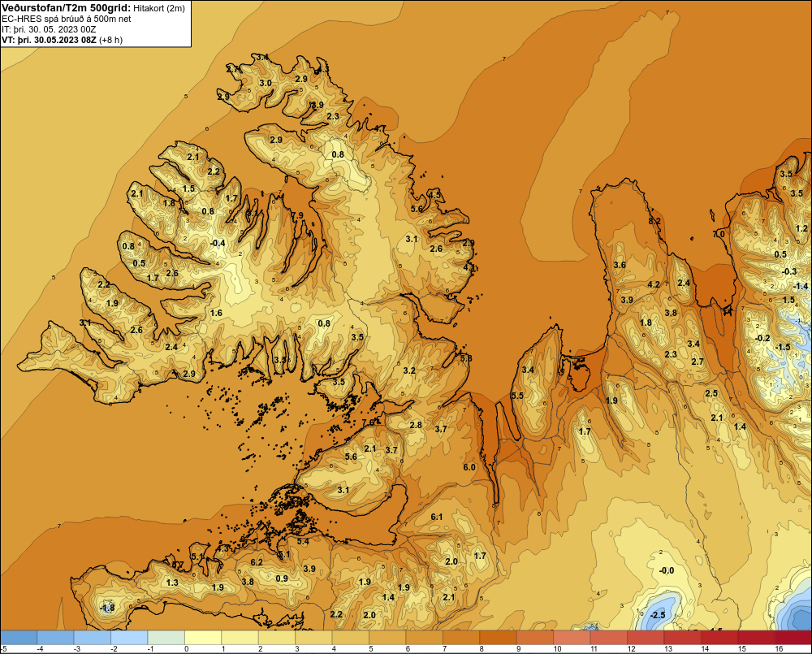
Task: Click the 7.9 temperature label
Action: coord(297,215)
